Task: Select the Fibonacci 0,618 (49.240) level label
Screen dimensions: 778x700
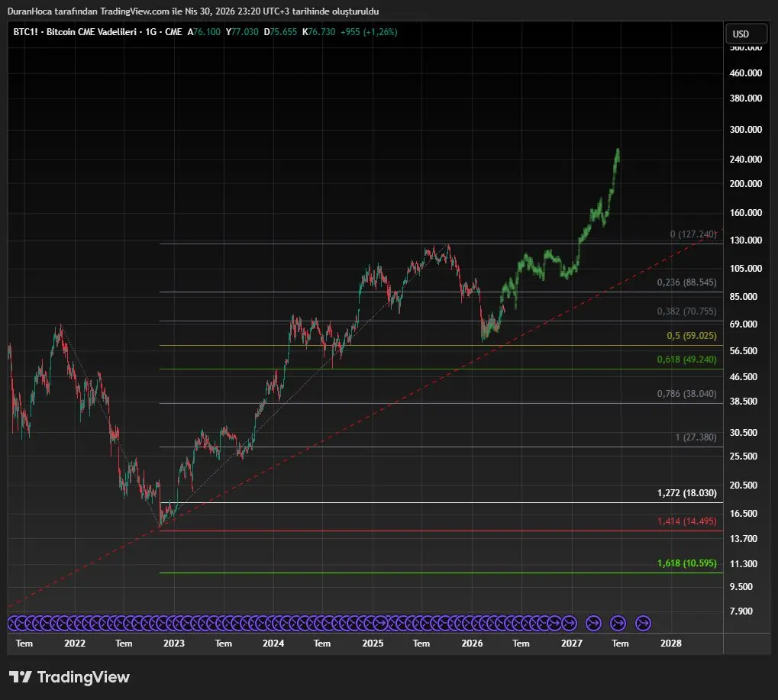Action: click(686, 359)
